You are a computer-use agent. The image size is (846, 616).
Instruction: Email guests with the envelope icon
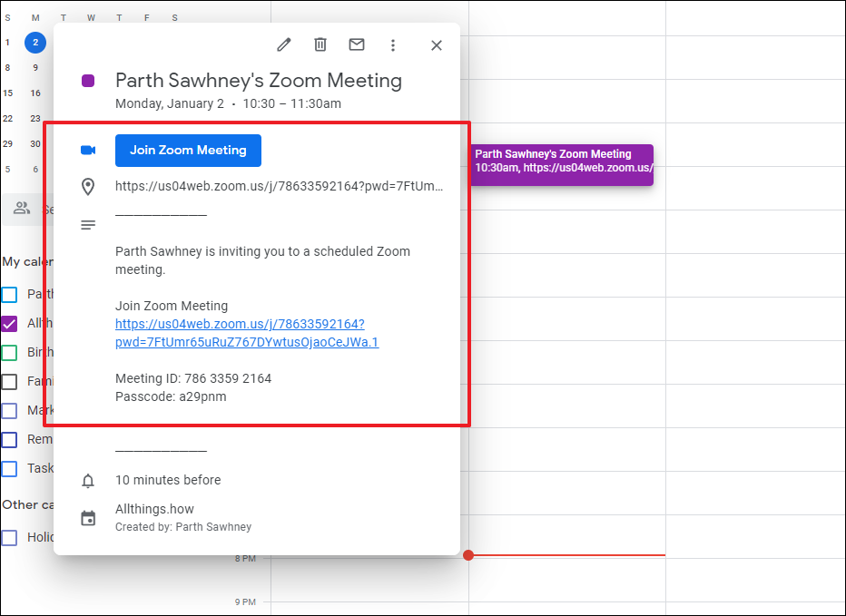point(357,44)
